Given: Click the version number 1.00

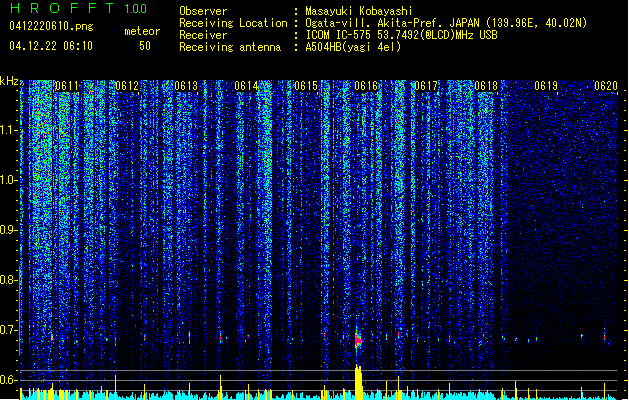Looking at the screenshot, I should (136, 8).
